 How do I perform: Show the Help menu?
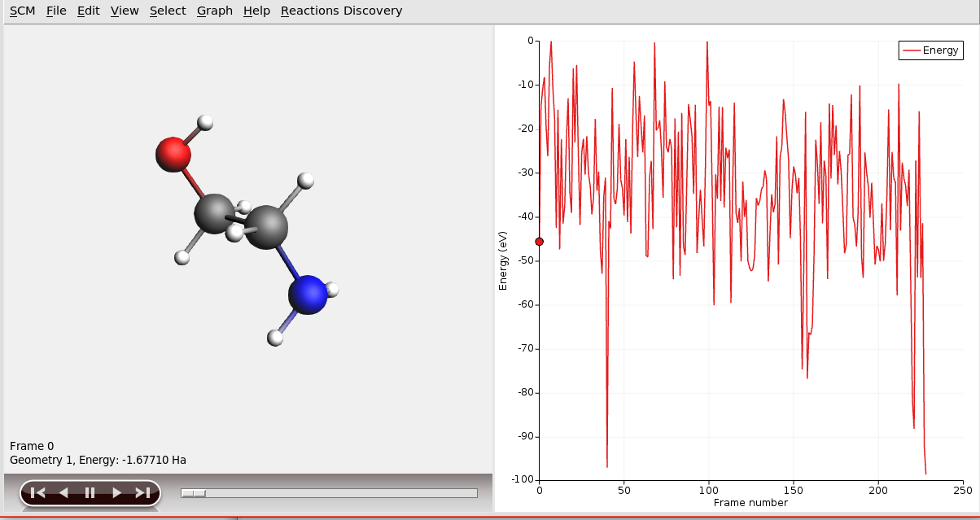click(x=256, y=11)
